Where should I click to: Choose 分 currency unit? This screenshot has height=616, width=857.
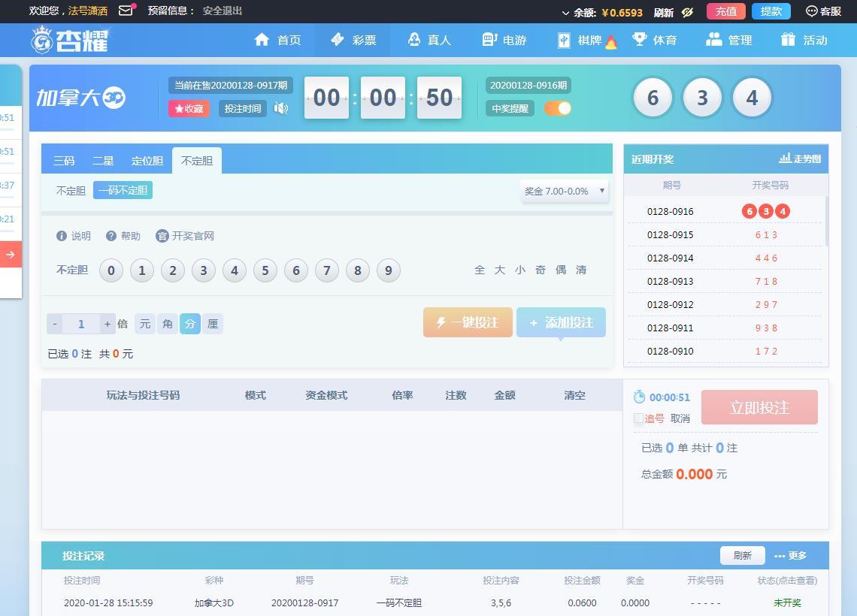tap(190, 324)
